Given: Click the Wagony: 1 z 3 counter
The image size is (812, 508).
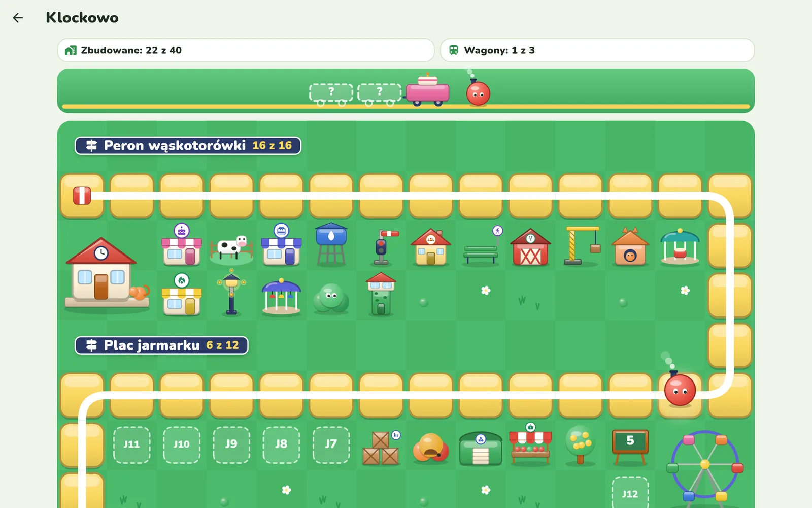Looking at the screenshot, I should pyautogui.click(x=597, y=50).
